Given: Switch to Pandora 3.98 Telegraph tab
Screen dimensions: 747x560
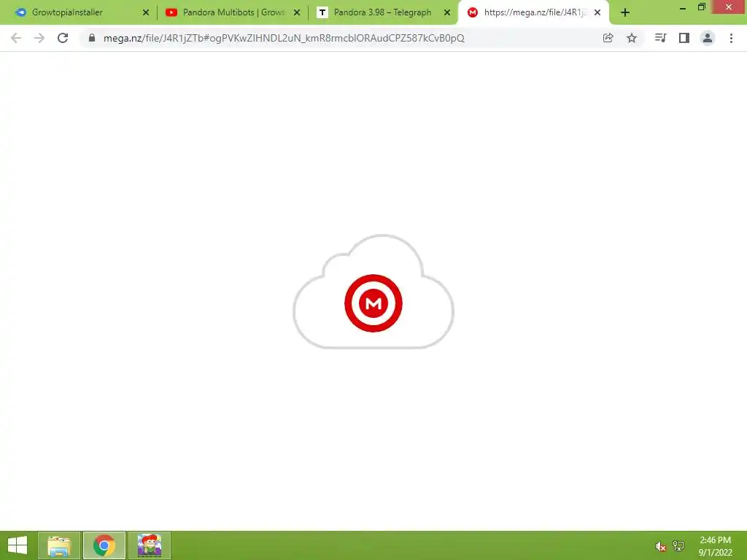Looking at the screenshot, I should coord(382,12).
